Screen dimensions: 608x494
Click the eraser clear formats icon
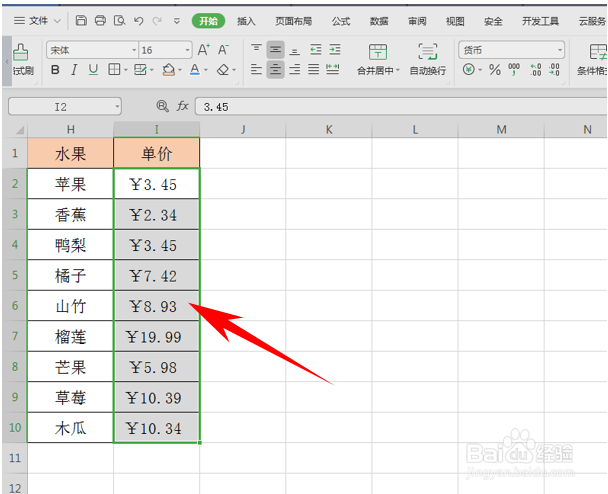click(223, 70)
